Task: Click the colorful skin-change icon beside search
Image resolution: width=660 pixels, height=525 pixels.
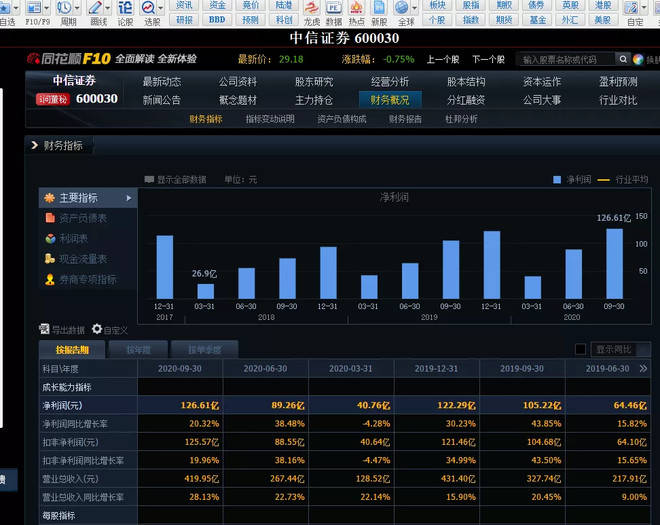Action: pos(638,59)
